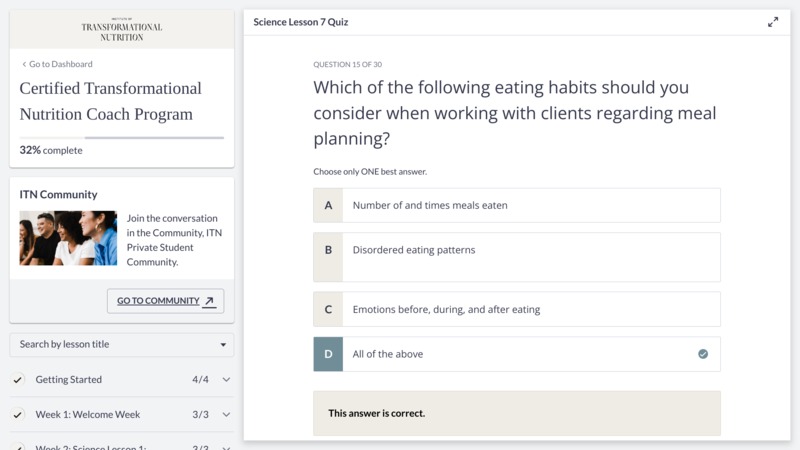Click the Transformational Nutrition logo
The width and height of the screenshot is (800, 450).
click(122, 31)
